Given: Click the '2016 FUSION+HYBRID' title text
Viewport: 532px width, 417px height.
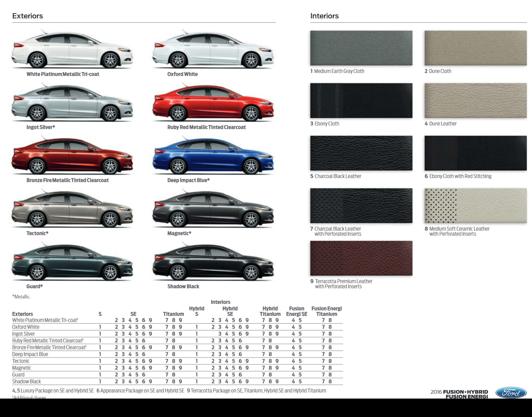Looking at the screenshot, I should (x=459, y=392).
